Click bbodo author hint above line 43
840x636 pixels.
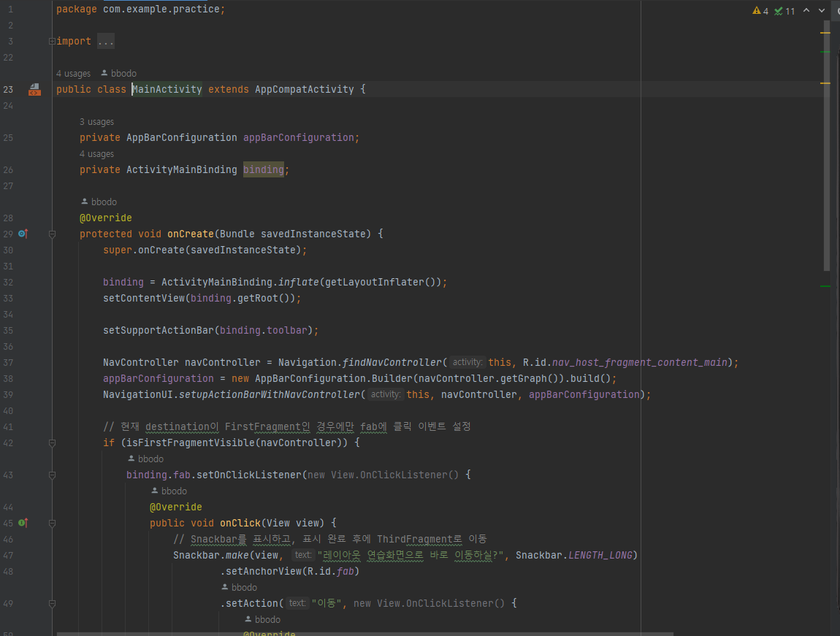coord(145,459)
